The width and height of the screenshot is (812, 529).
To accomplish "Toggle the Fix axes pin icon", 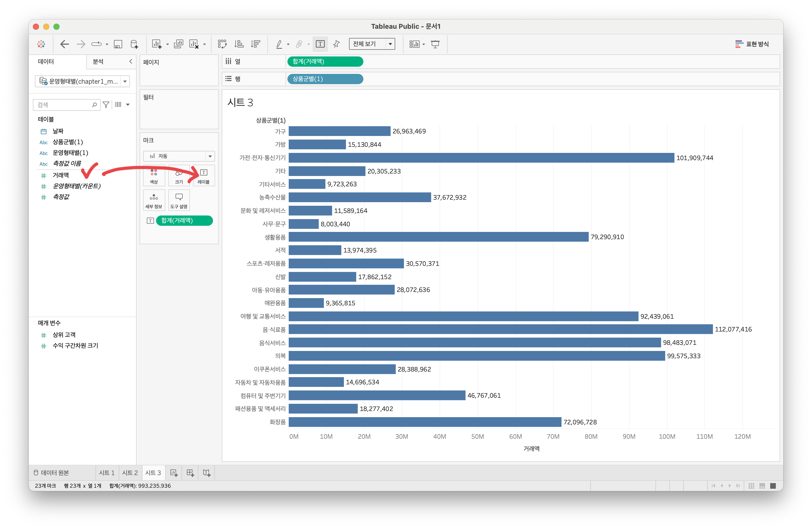I will 336,44.
